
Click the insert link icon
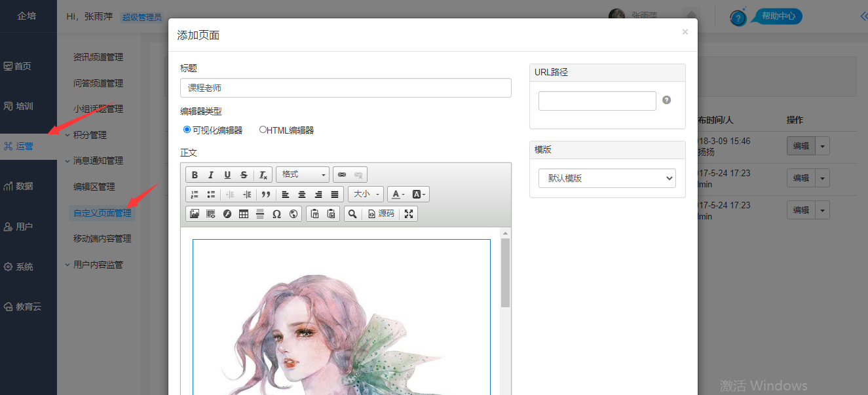342,175
